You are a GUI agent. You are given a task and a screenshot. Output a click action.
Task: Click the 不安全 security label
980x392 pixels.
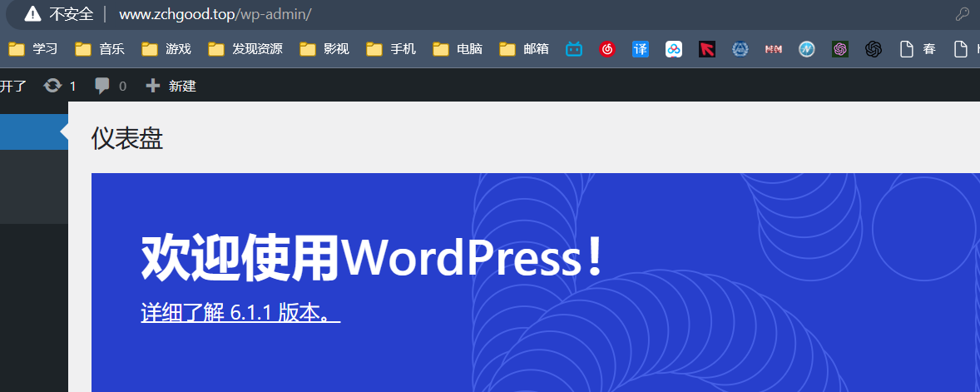pos(72,14)
